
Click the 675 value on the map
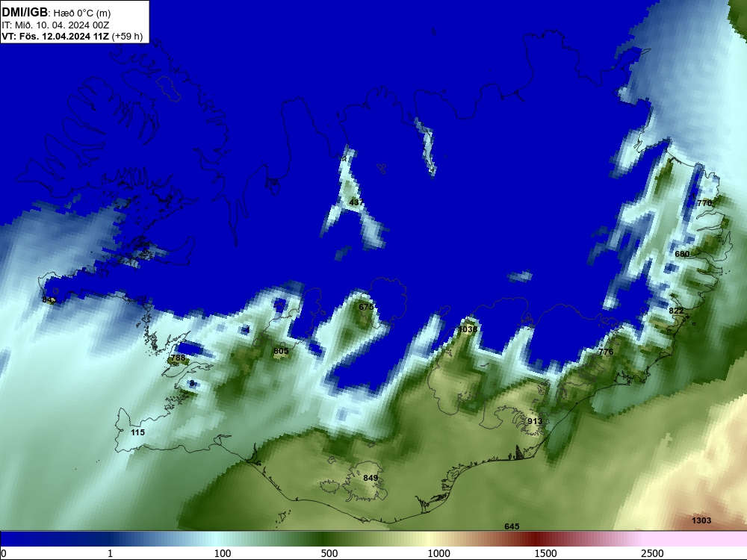click(366, 307)
